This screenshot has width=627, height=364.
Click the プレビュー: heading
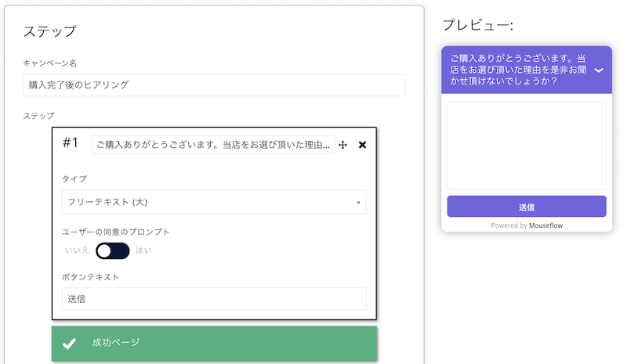tap(477, 25)
